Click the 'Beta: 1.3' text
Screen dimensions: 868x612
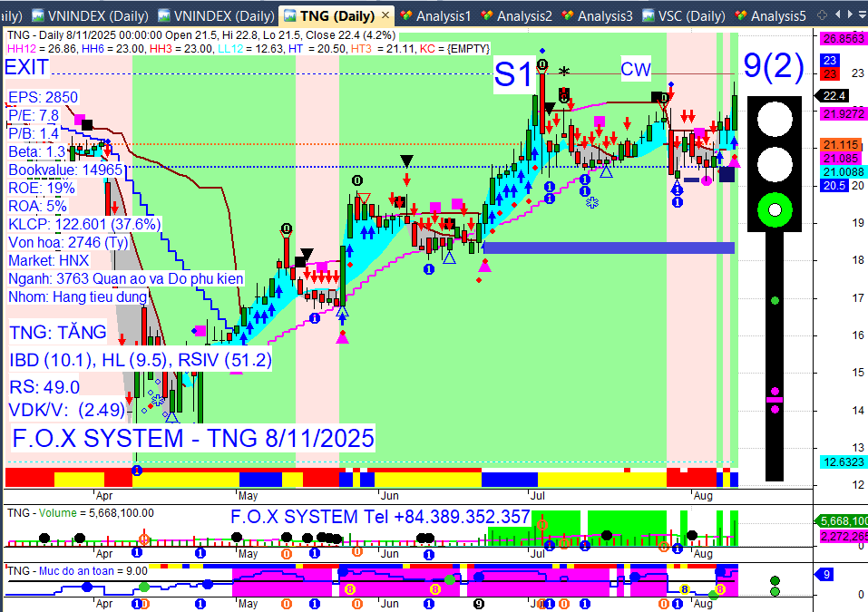[x=37, y=151]
